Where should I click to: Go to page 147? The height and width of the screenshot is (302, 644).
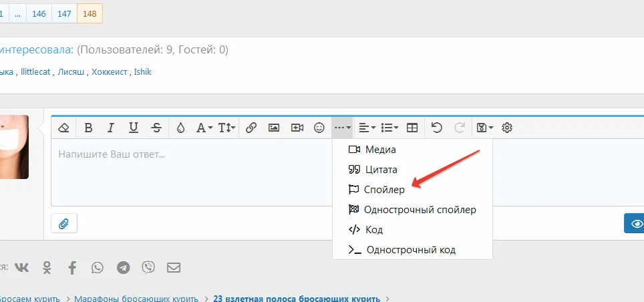(x=64, y=13)
